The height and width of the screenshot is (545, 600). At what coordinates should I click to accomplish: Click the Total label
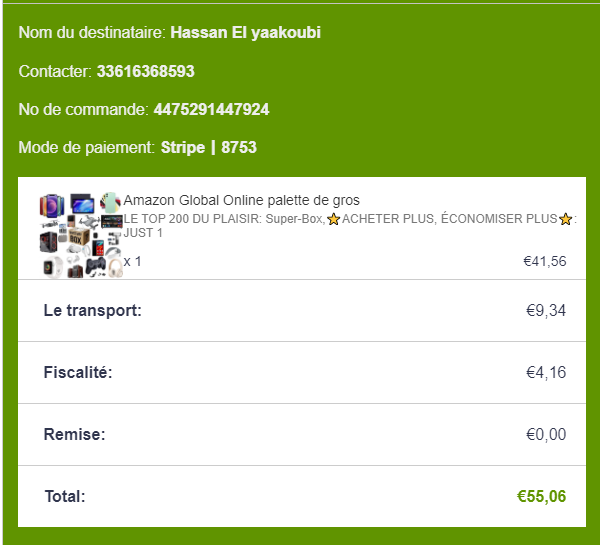(x=65, y=496)
